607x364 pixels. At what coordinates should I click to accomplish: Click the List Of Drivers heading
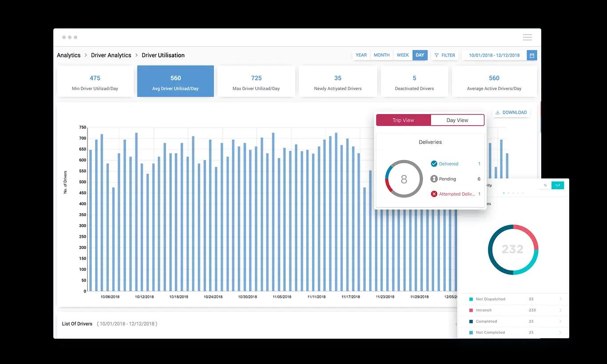click(77, 324)
